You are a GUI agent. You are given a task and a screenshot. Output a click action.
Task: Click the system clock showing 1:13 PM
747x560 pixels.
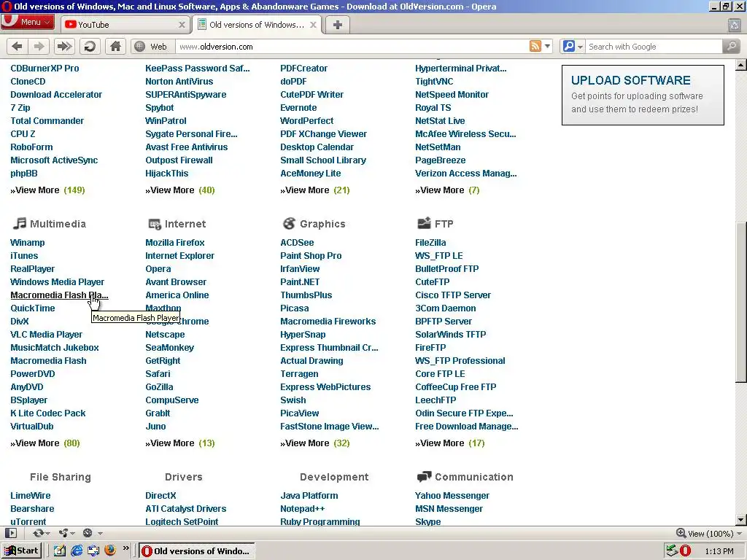coord(719,551)
